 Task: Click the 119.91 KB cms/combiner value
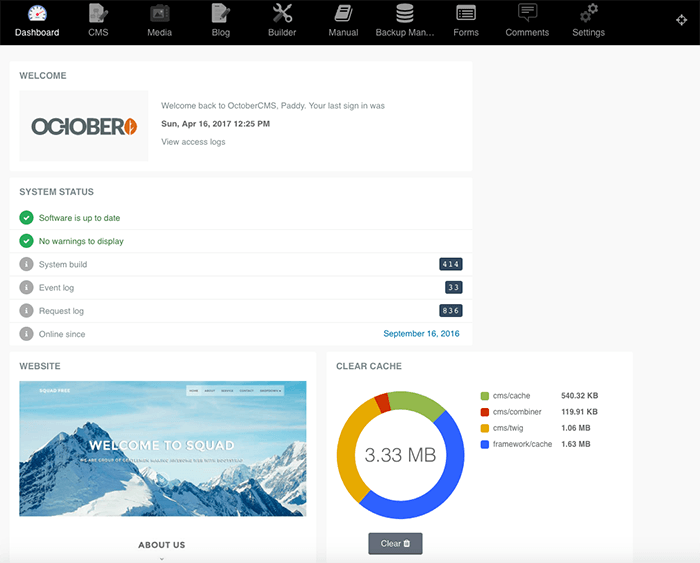(x=579, y=412)
